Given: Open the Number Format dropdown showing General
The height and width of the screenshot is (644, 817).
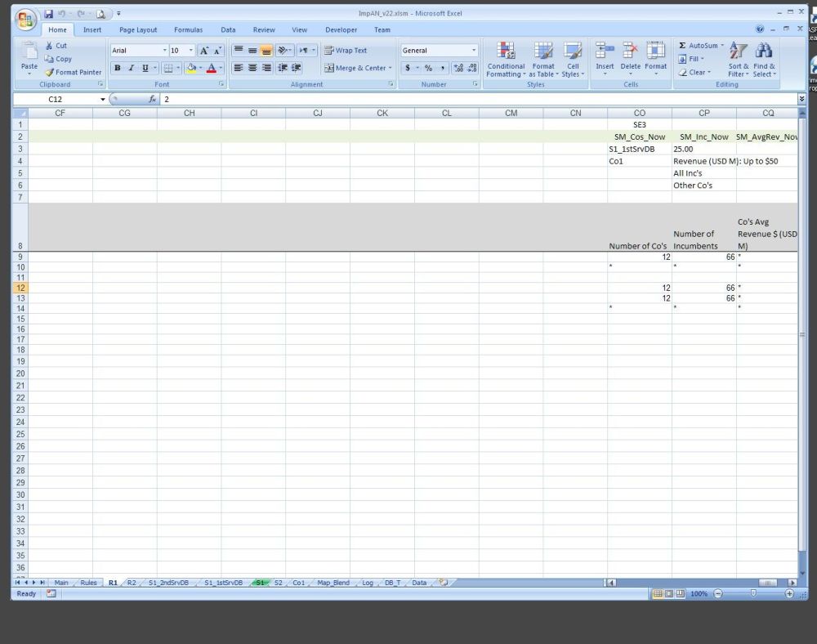Looking at the screenshot, I should point(473,51).
